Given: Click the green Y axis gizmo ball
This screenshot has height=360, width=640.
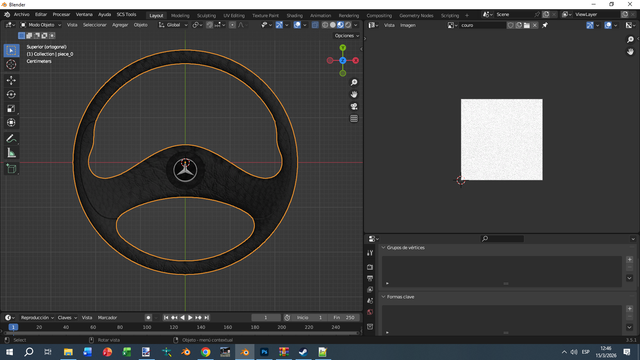Looking at the screenshot, I should (342, 48).
